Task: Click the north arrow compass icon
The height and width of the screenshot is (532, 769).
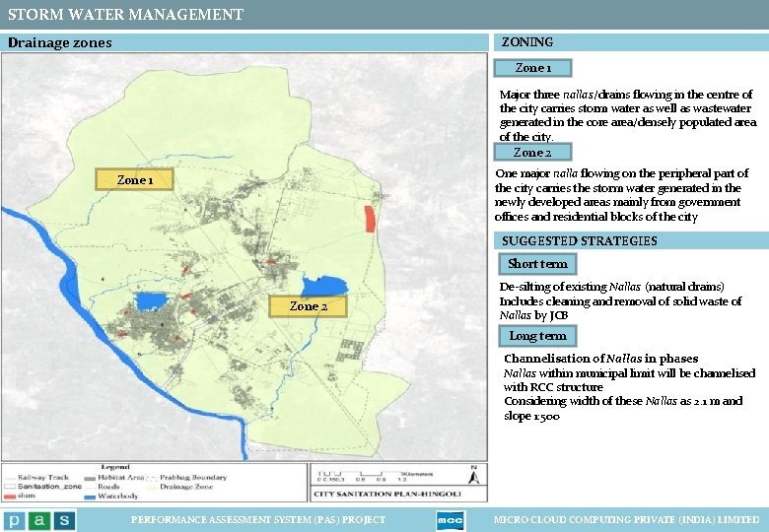Action: [x=473, y=476]
